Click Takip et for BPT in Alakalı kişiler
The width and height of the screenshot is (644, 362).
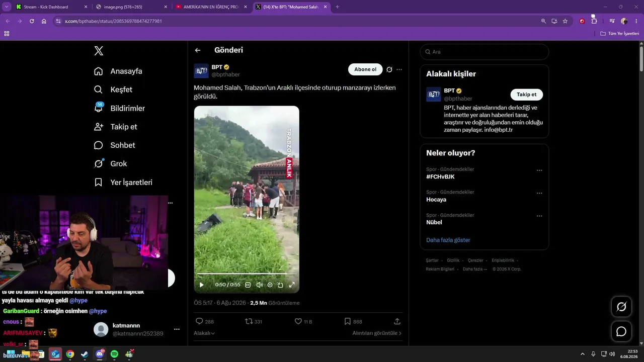coord(526,95)
